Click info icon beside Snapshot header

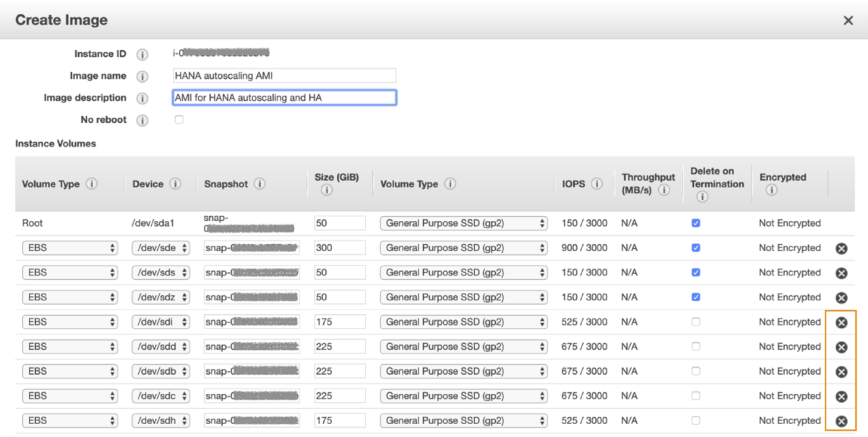[x=259, y=184]
